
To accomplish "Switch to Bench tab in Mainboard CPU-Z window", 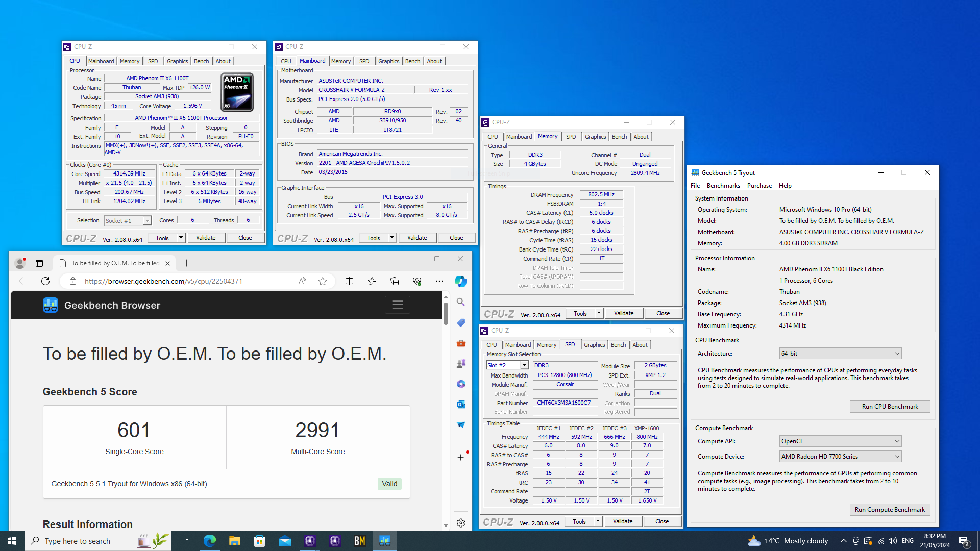I will 412,61.
